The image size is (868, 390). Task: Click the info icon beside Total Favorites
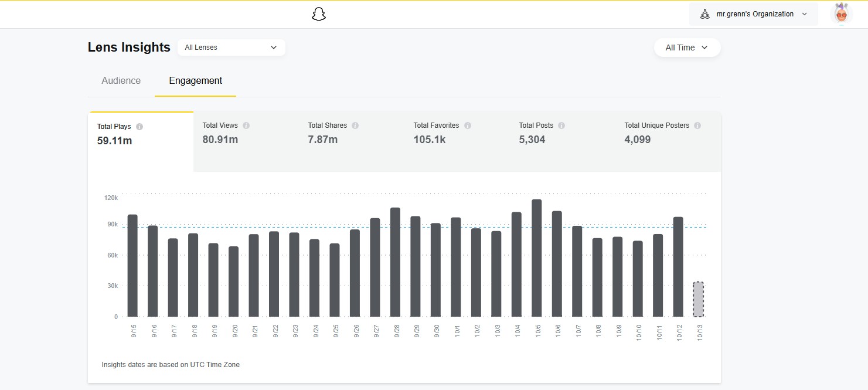click(468, 126)
